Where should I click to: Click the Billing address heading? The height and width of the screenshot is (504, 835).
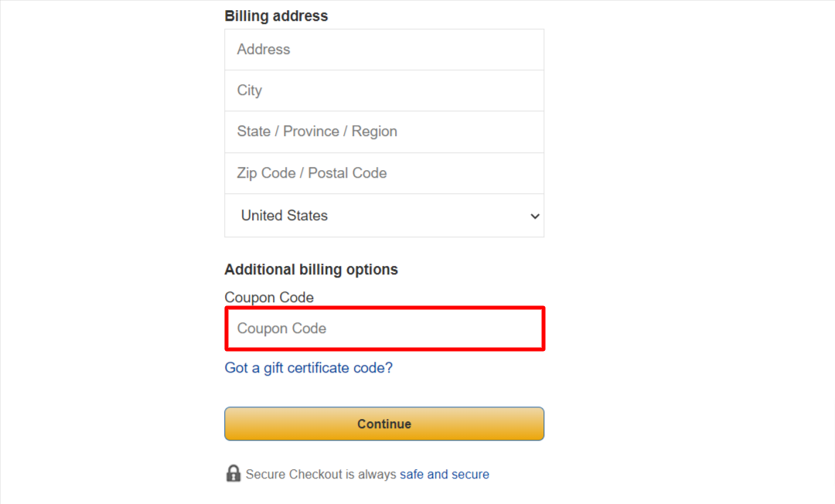point(276,16)
